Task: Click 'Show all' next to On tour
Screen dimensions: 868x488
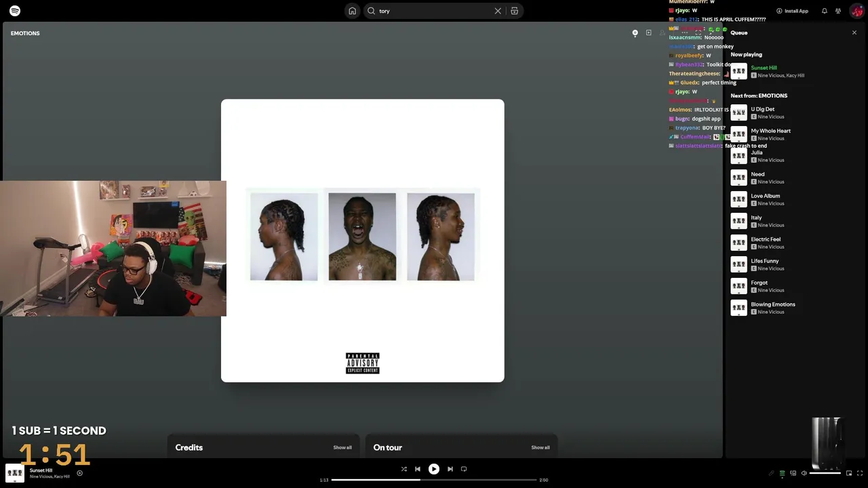Action: pyautogui.click(x=540, y=447)
